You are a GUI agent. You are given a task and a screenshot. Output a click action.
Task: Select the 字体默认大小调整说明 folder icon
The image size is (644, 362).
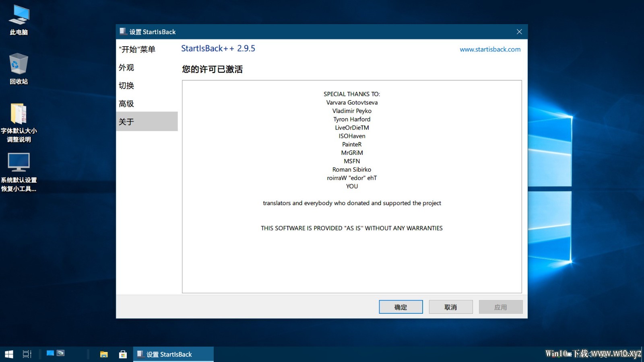[x=19, y=123]
